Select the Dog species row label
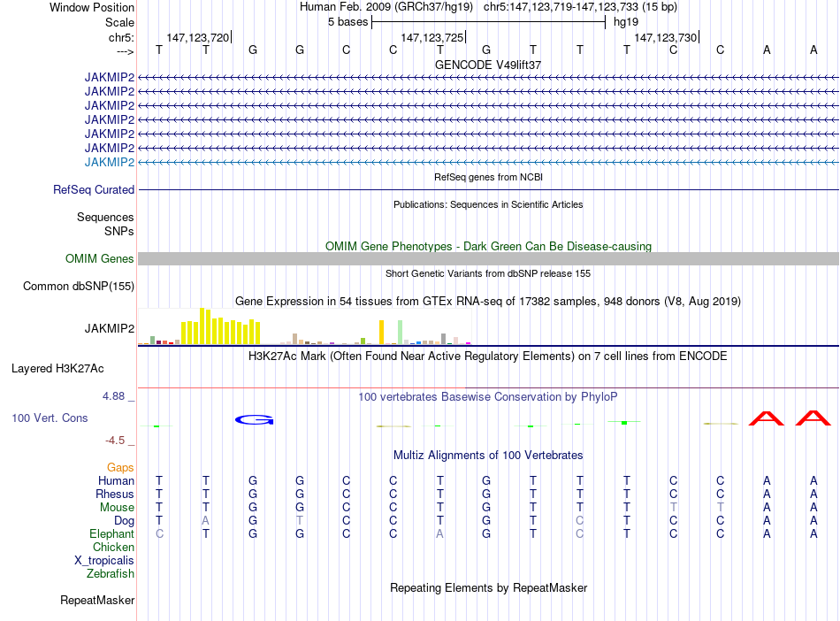 (x=125, y=521)
